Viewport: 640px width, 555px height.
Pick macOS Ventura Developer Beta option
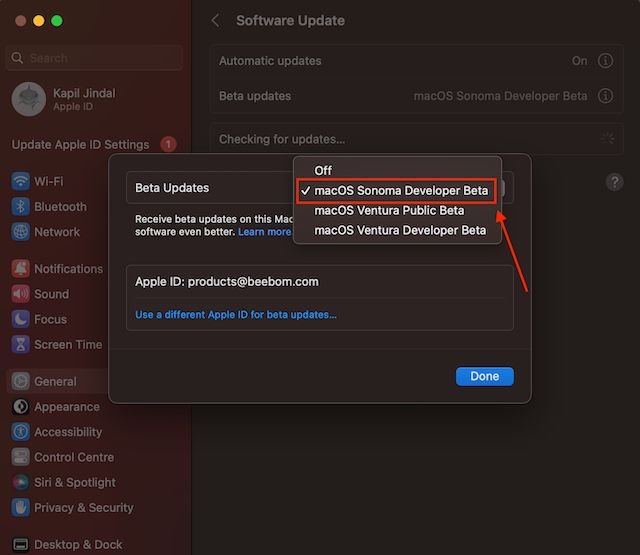(400, 230)
